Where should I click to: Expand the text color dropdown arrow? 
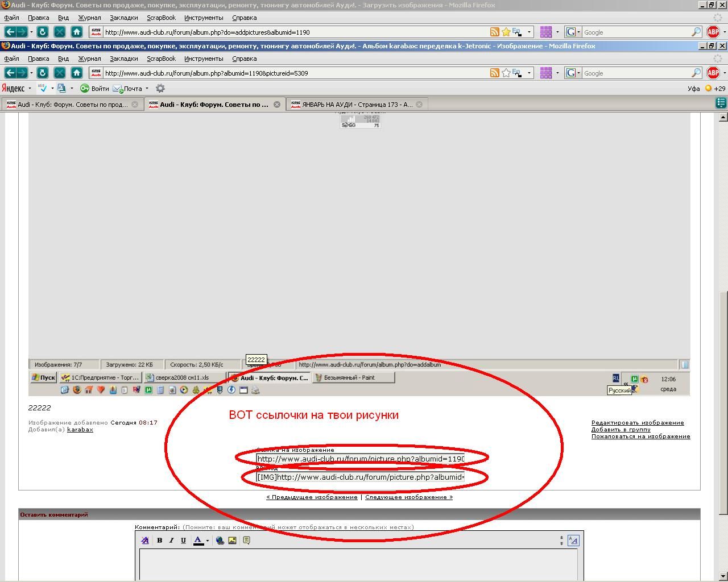point(208,541)
